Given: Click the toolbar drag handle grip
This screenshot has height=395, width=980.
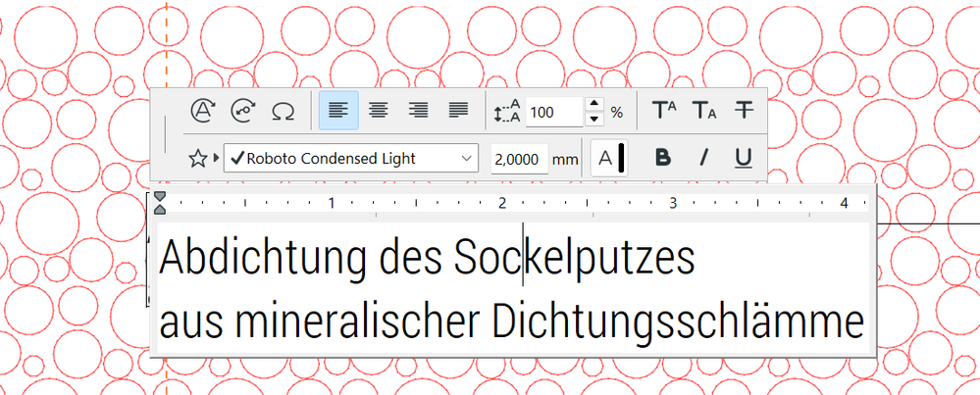Looking at the screenshot, I should click(x=165, y=134).
